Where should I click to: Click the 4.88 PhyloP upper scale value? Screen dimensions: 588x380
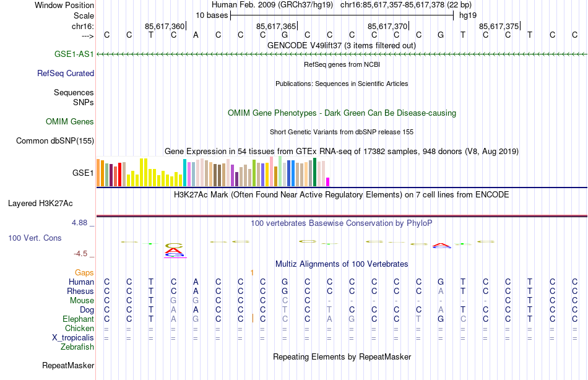(79, 222)
